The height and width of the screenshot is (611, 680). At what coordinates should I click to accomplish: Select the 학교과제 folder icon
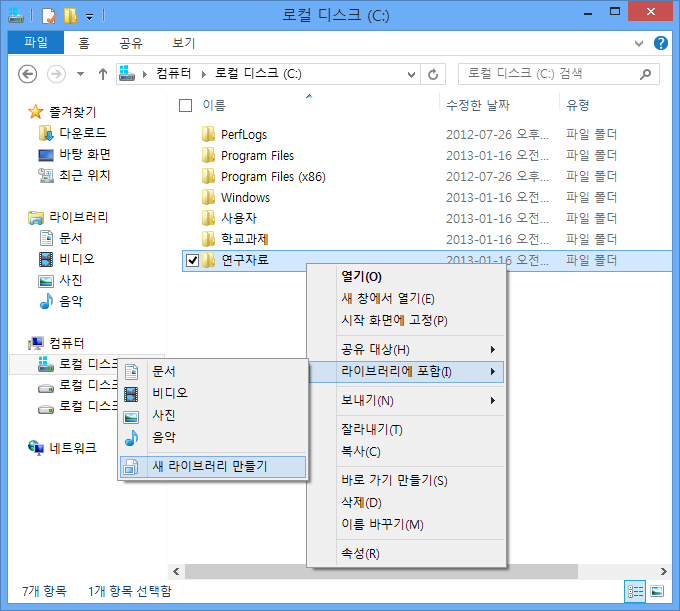[x=209, y=239]
